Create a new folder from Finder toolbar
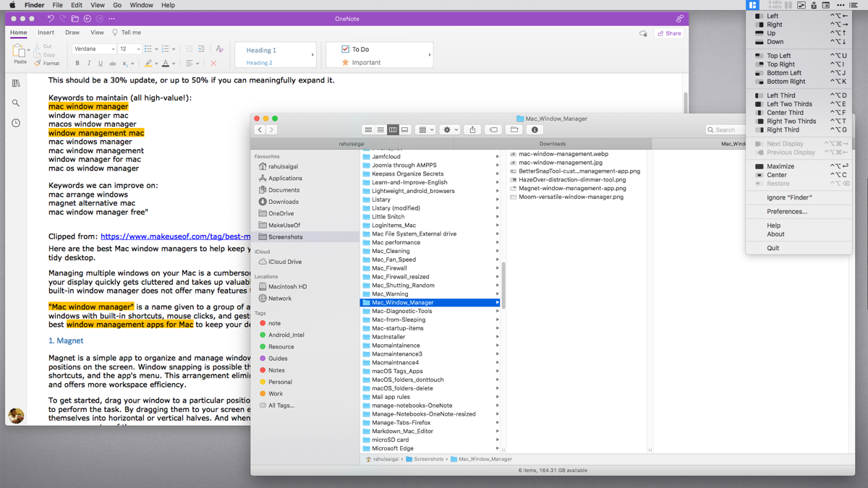The width and height of the screenshot is (868, 488). click(514, 130)
